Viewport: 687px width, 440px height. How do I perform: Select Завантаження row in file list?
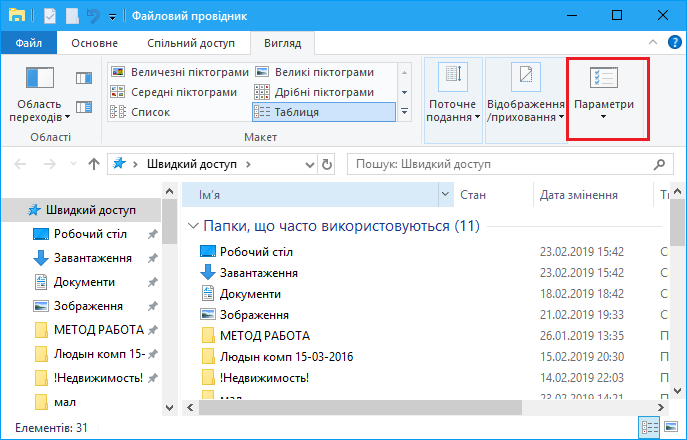(426, 273)
